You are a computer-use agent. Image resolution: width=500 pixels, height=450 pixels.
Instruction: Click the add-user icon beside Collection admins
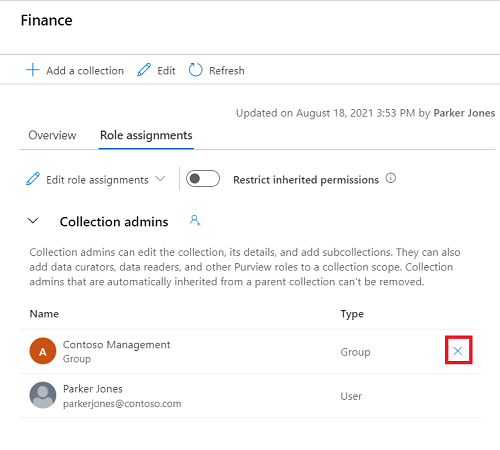[x=195, y=220]
